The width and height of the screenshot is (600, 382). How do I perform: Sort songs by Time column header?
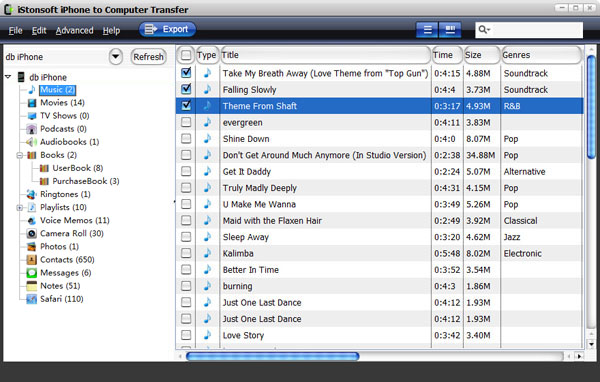point(447,55)
